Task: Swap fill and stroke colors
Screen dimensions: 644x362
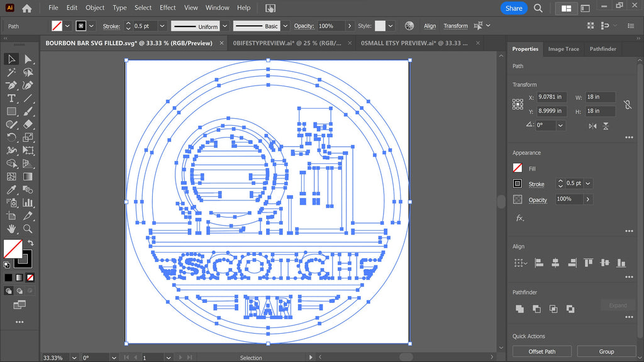Action: 30,243
